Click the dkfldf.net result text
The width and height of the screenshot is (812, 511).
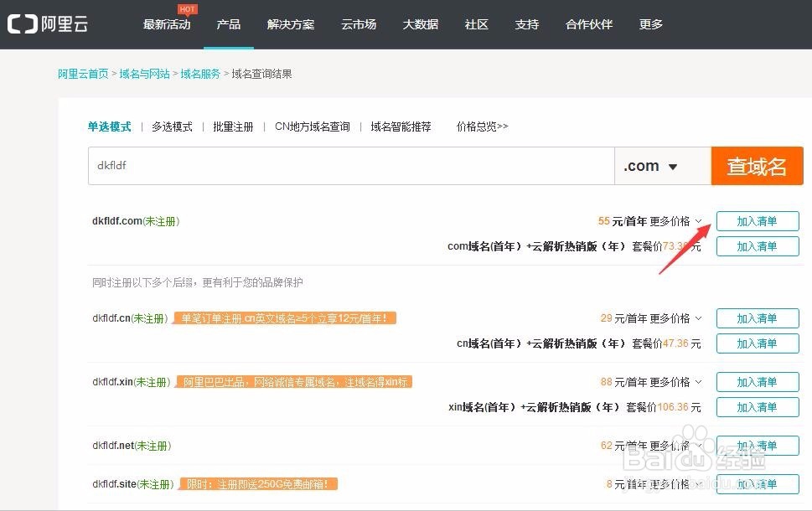click(x=132, y=446)
